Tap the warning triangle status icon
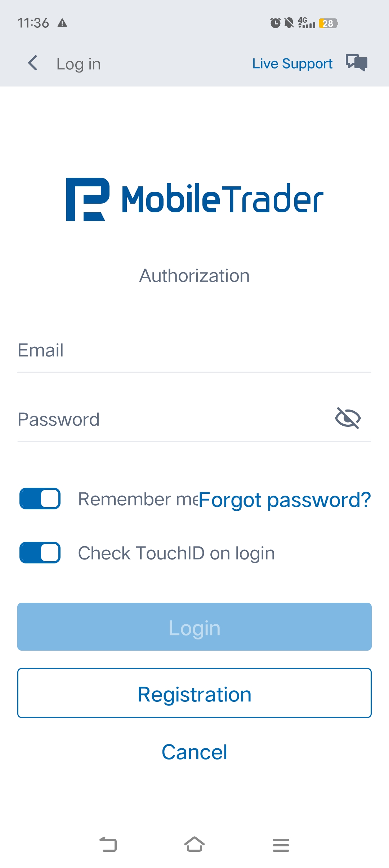The image size is (389, 868). coord(62,23)
